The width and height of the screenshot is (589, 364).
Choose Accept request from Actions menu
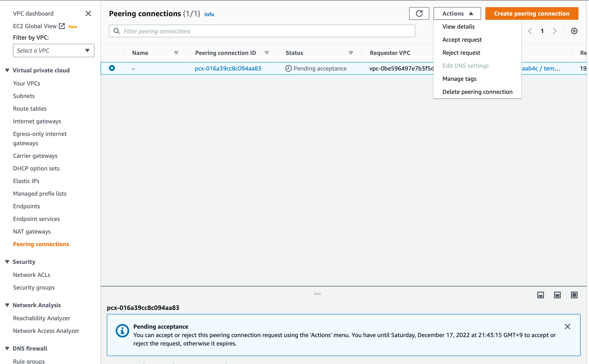pyautogui.click(x=462, y=40)
